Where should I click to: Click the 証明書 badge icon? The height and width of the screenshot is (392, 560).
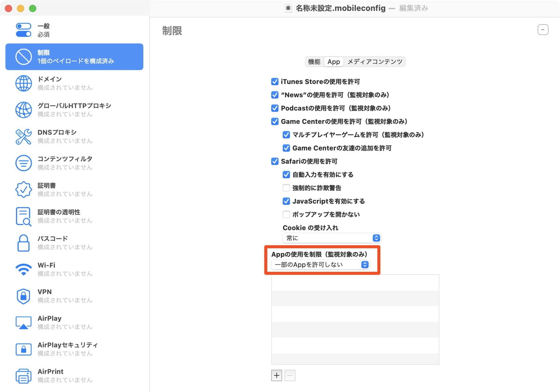point(23,190)
